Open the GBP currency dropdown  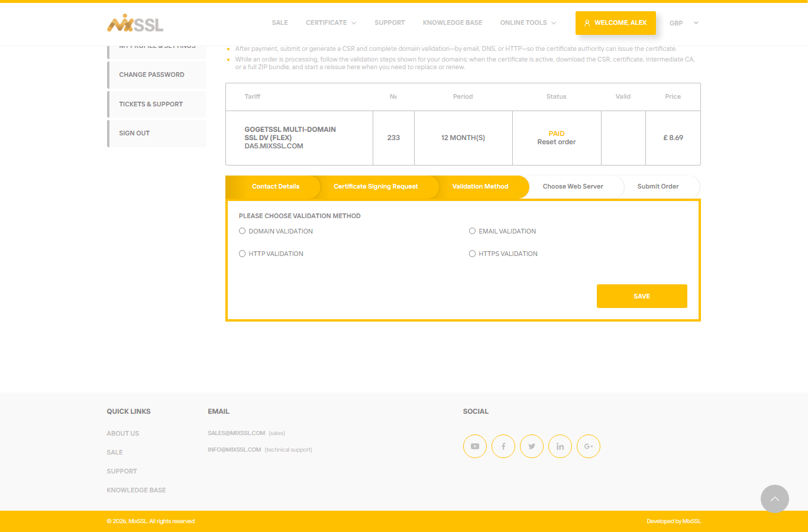click(x=684, y=23)
